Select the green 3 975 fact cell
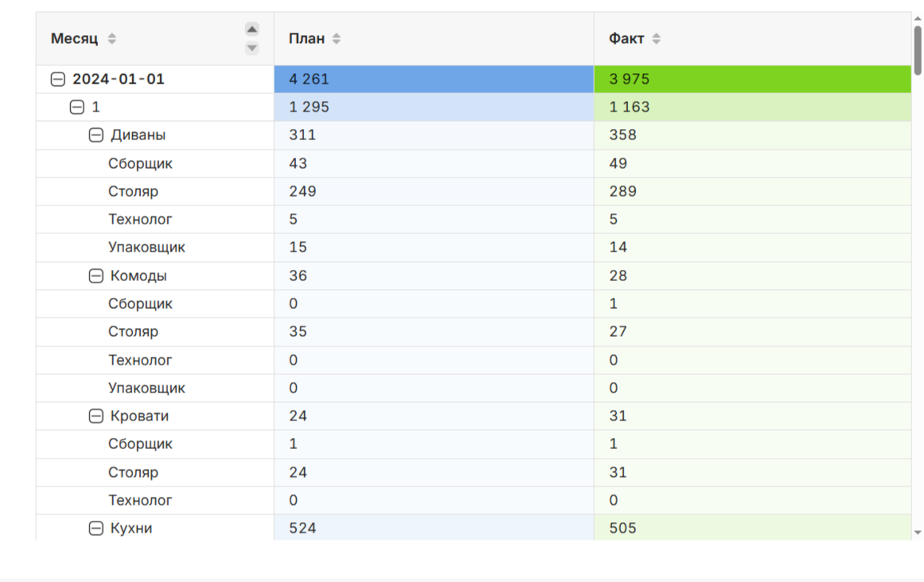 pos(752,80)
